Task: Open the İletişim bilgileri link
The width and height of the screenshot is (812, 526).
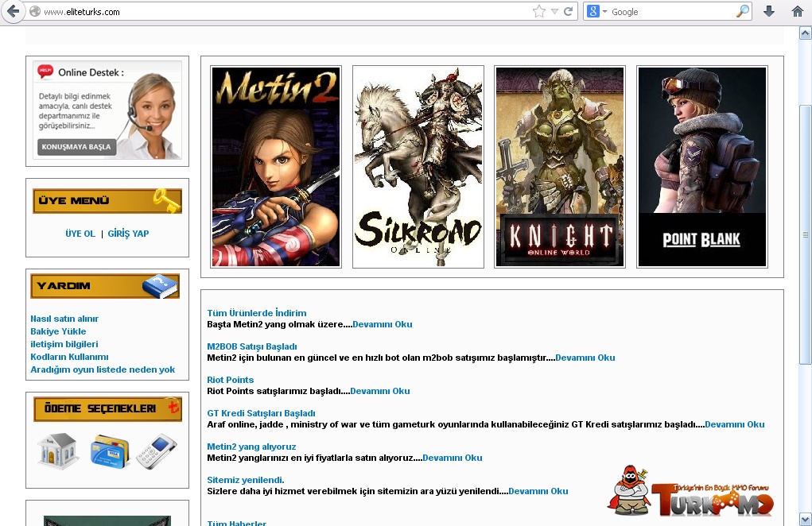Action: (x=64, y=345)
